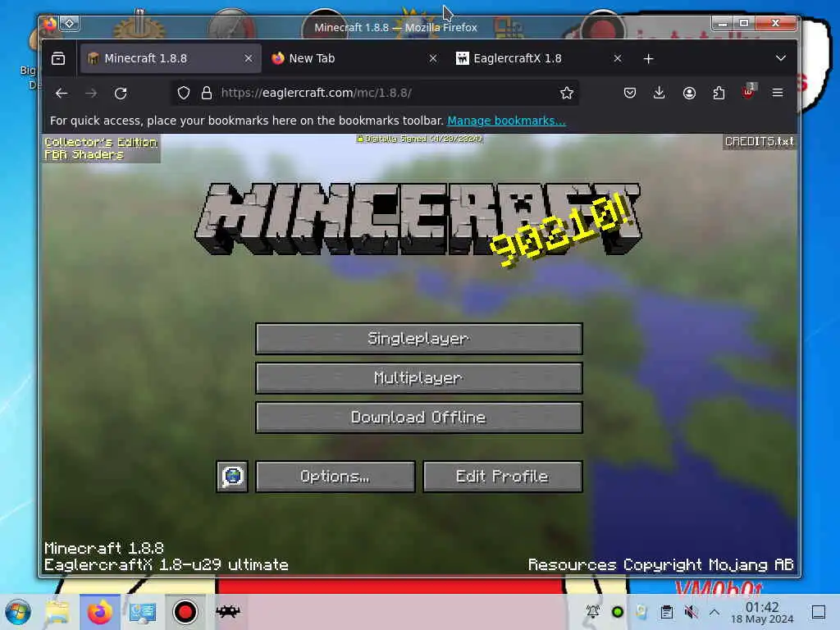The height and width of the screenshot is (630, 840).
Task: Open the space invader taskbar icon
Action: coord(228,611)
